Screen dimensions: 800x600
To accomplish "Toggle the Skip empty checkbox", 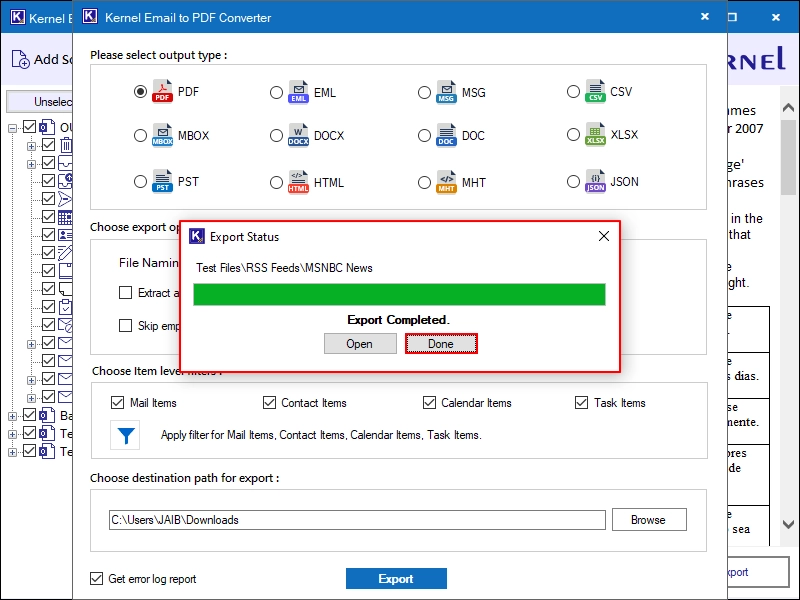I will 125,326.
